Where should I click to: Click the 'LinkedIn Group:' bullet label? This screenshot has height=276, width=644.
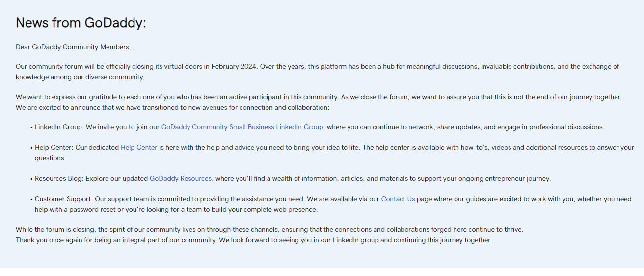pos(59,127)
